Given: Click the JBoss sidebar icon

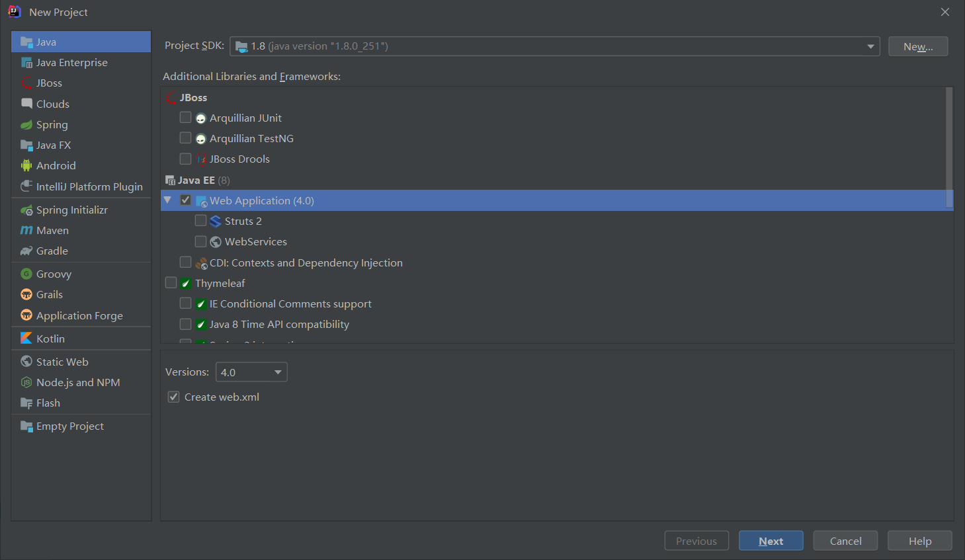Looking at the screenshot, I should [x=26, y=83].
